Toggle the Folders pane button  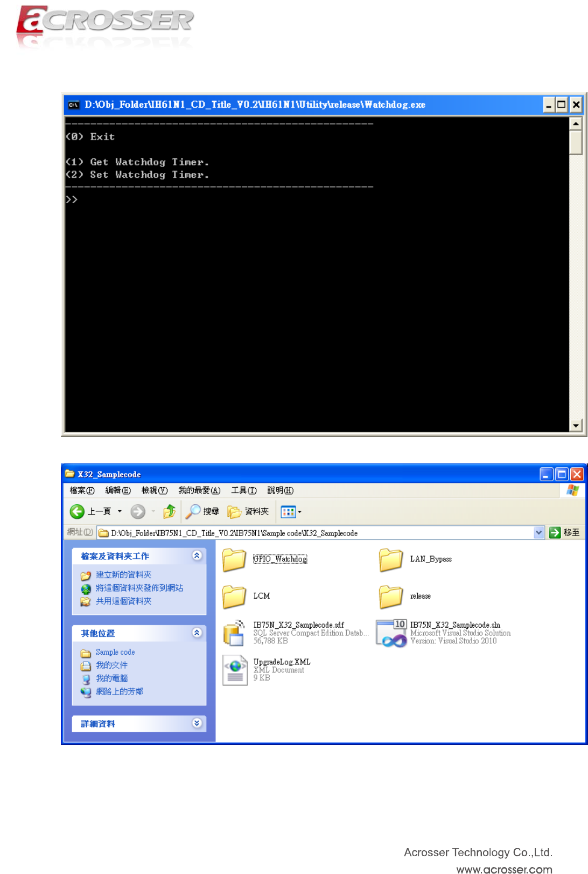click(248, 511)
